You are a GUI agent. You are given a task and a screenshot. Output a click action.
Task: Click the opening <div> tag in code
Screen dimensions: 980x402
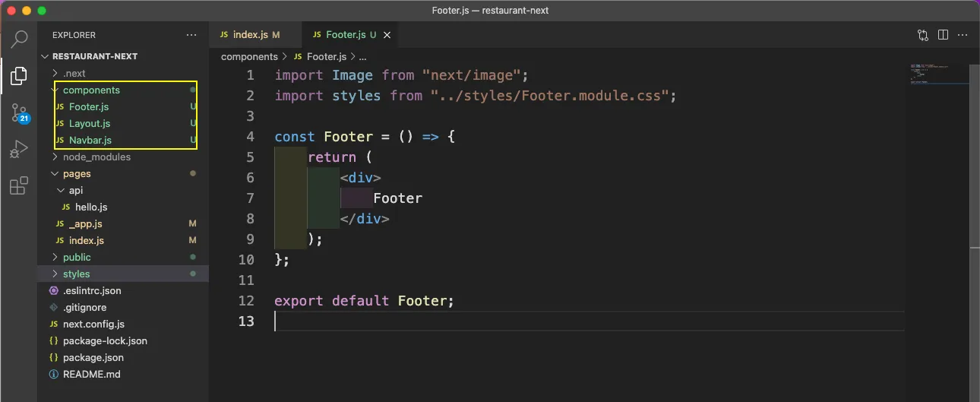tap(361, 178)
